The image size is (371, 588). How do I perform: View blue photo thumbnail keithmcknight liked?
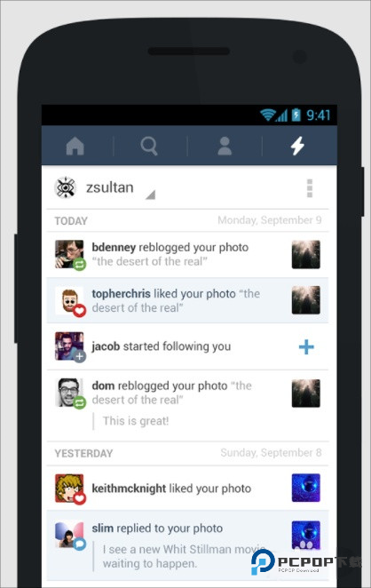[306, 488]
